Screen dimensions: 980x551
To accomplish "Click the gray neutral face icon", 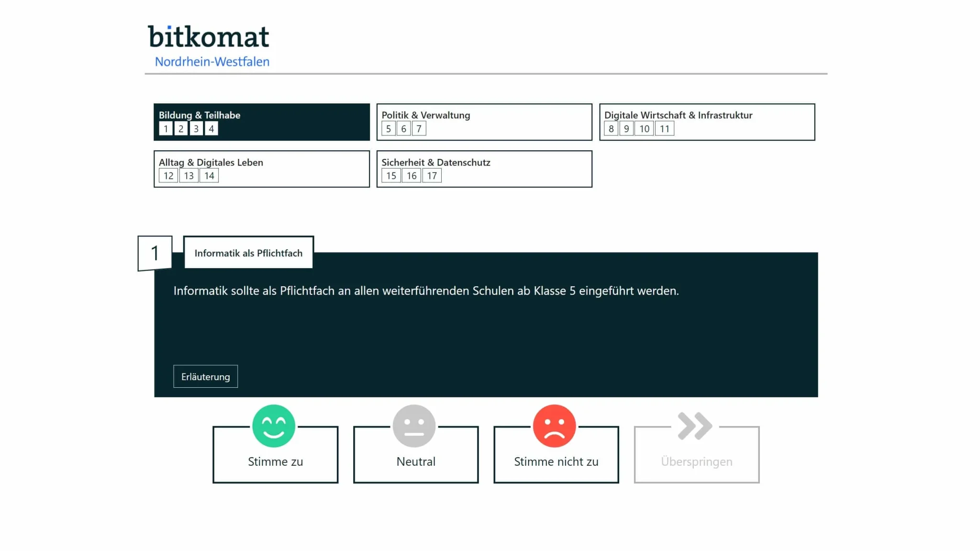I will [x=414, y=426].
